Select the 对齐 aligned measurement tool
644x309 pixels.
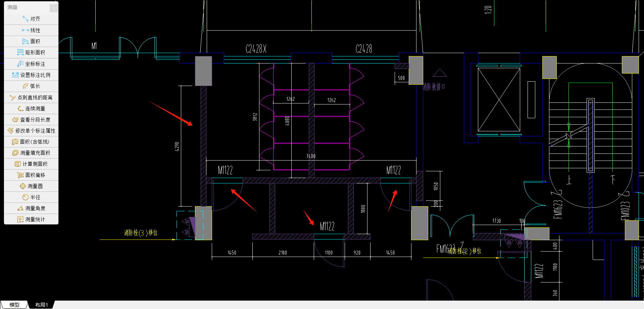click(x=31, y=19)
